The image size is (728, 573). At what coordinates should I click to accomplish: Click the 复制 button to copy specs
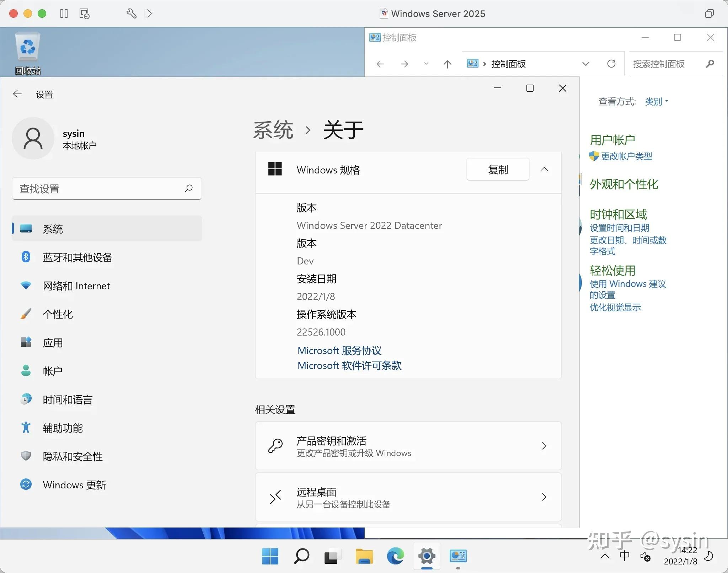pos(498,170)
